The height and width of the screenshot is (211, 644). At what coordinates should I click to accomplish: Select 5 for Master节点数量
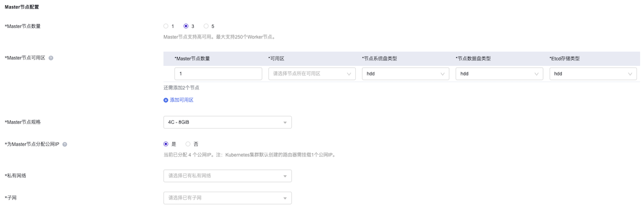[206, 26]
